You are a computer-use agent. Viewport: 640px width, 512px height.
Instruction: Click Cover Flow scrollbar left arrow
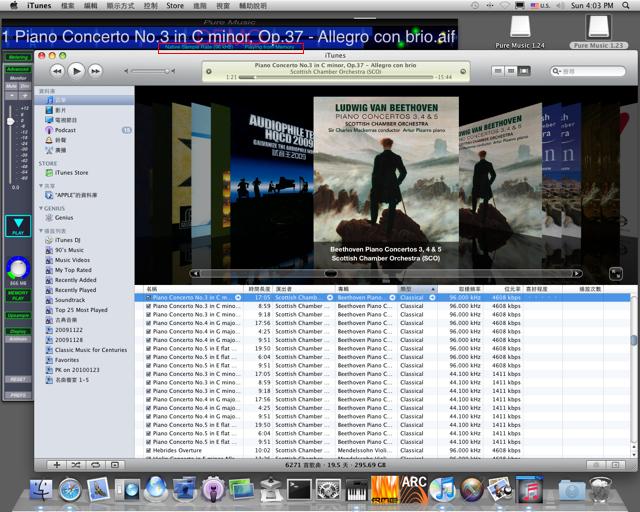click(195, 274)
